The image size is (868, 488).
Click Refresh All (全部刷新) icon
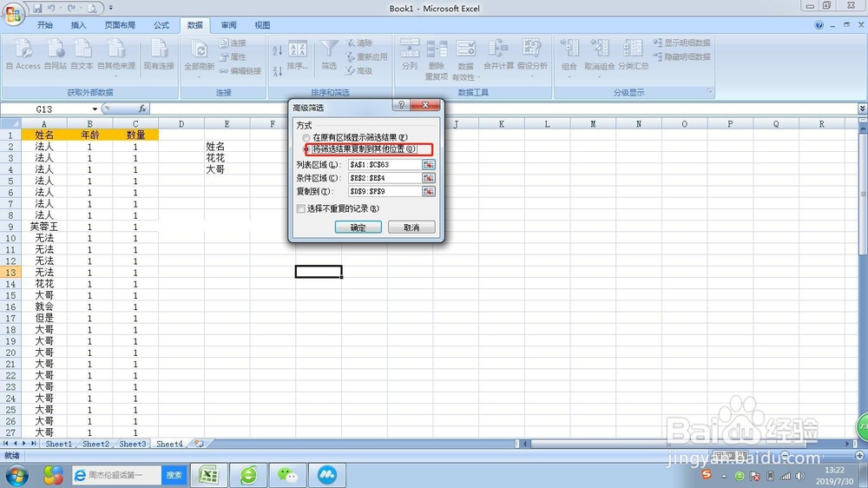coord(200,56)
